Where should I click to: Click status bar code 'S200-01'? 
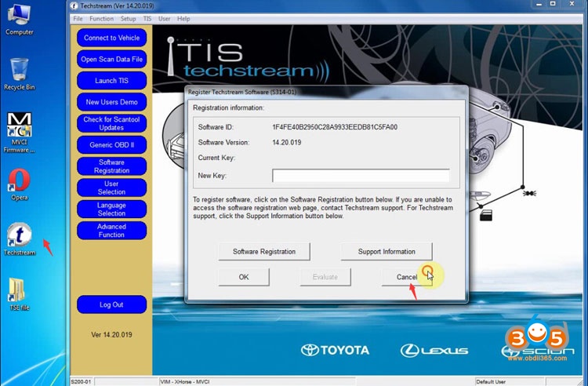81,382
